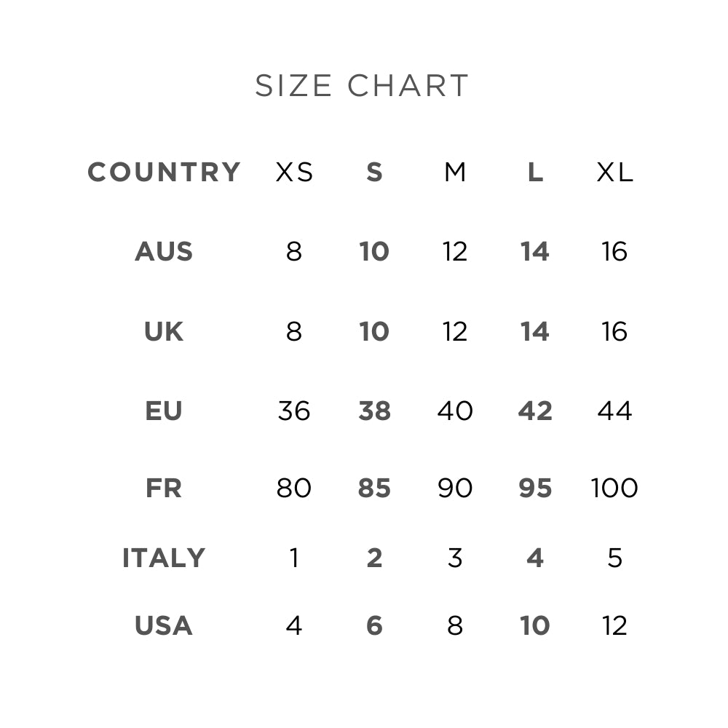Click the ITALY size 3 value

point(455,558)
